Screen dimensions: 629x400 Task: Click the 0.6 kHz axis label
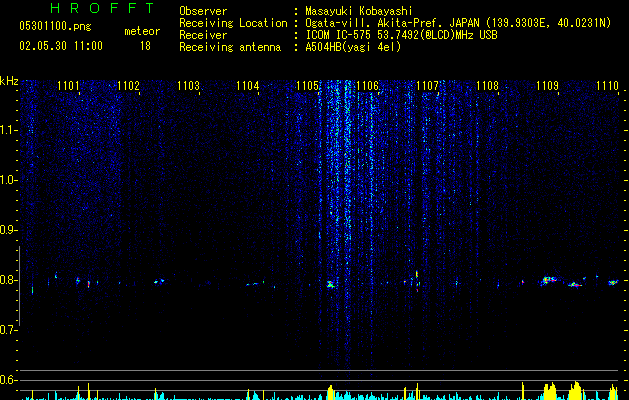point(9,380)
